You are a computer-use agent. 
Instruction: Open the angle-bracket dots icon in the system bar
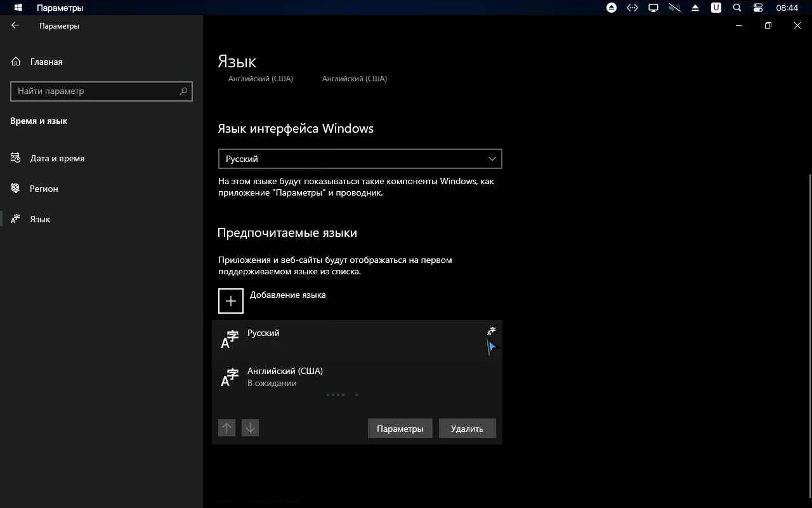click(632, 8)
